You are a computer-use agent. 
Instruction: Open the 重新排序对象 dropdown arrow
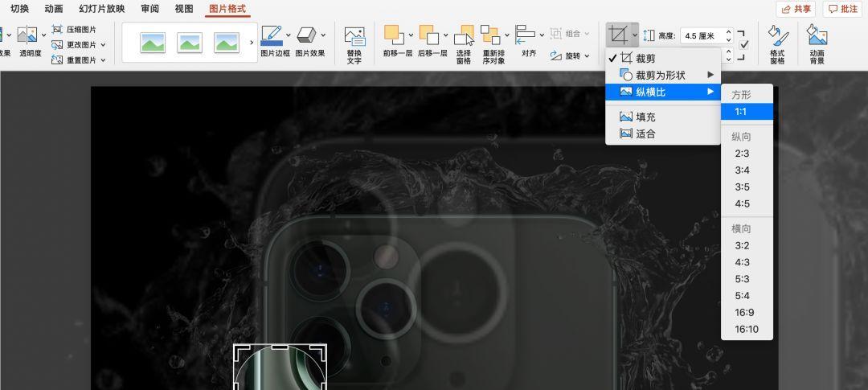click(507, 35)
